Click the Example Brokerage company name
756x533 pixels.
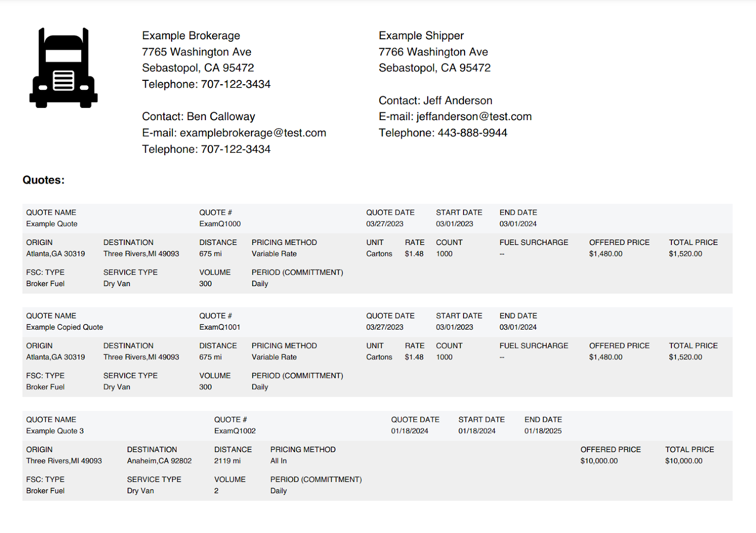[191, 35]
